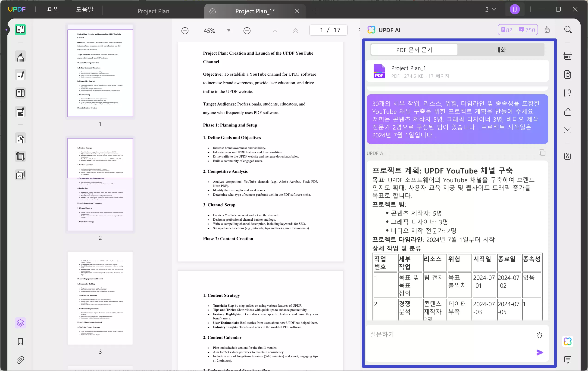Close the Project Plan_1* tab
Viewport: 588px width, 371px height.
coord(297,11)
